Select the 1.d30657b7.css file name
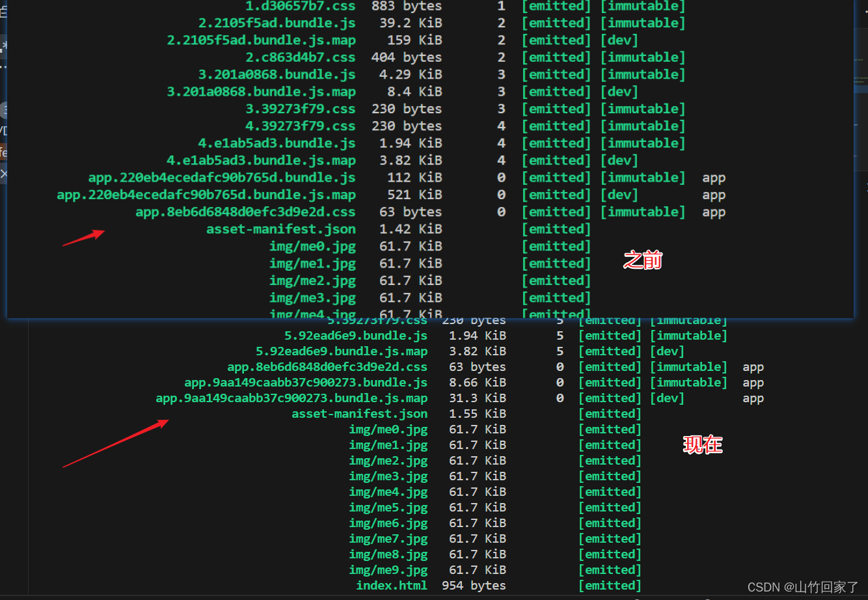868x600 pixels. click(x=301, y=7)
